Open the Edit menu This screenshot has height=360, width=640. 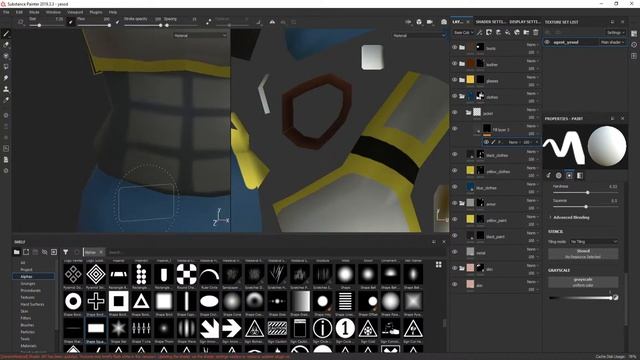(x=19, y=12)
